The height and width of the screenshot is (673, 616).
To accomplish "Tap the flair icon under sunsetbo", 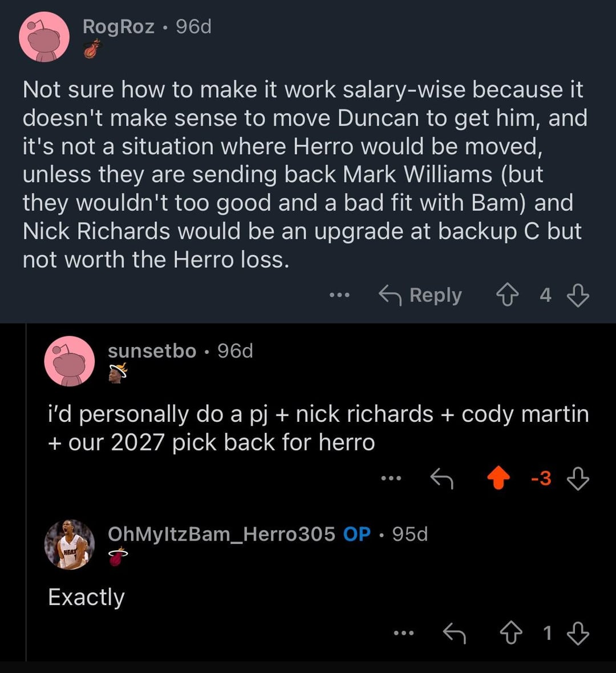I will pos(117,374).
